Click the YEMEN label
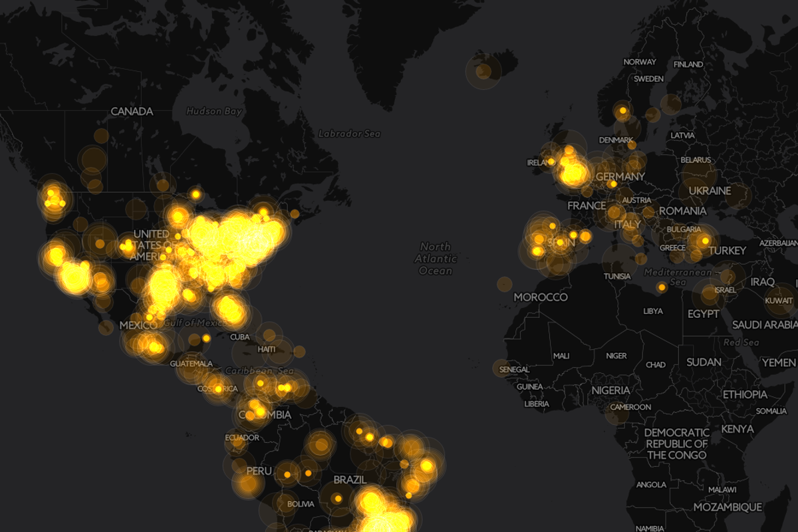Viewport: 798px width, 532px height. point(779,362)
